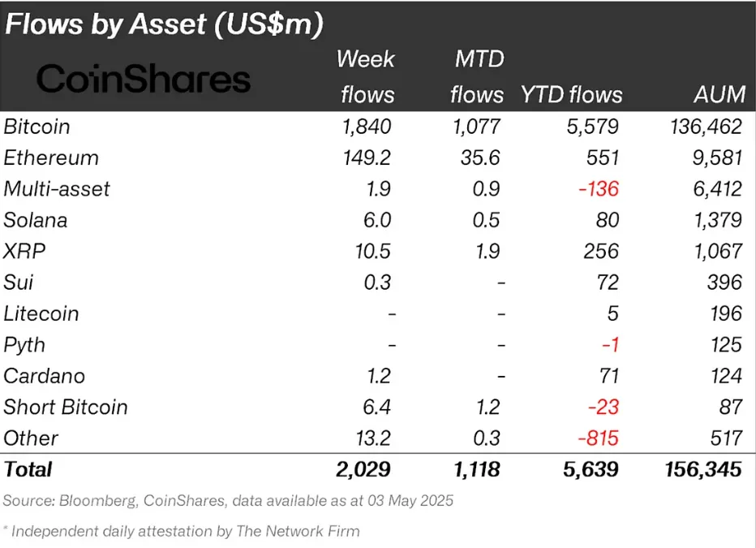Click the AUM column header

point(719,95)
